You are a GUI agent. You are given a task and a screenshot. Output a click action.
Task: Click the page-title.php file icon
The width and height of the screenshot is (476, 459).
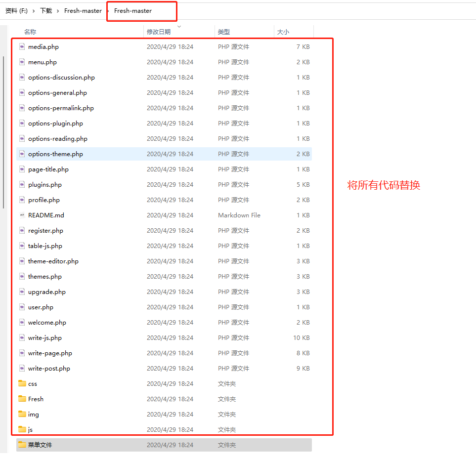(22, 169)
